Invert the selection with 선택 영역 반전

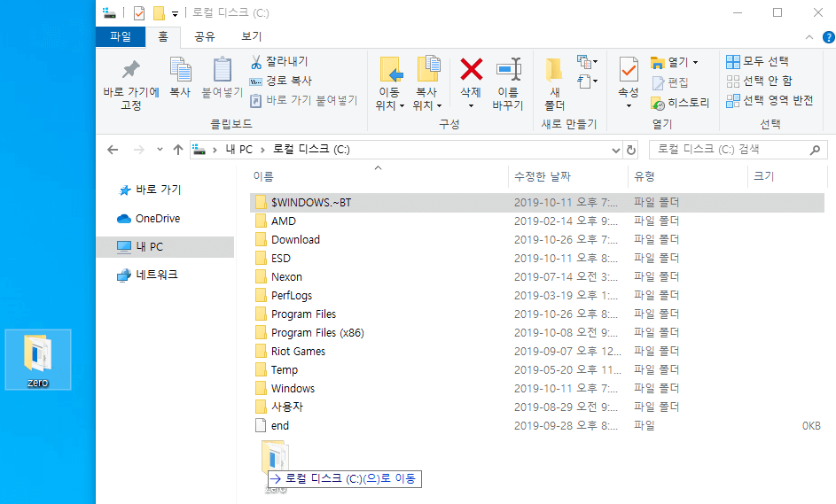tap(770, 100)
